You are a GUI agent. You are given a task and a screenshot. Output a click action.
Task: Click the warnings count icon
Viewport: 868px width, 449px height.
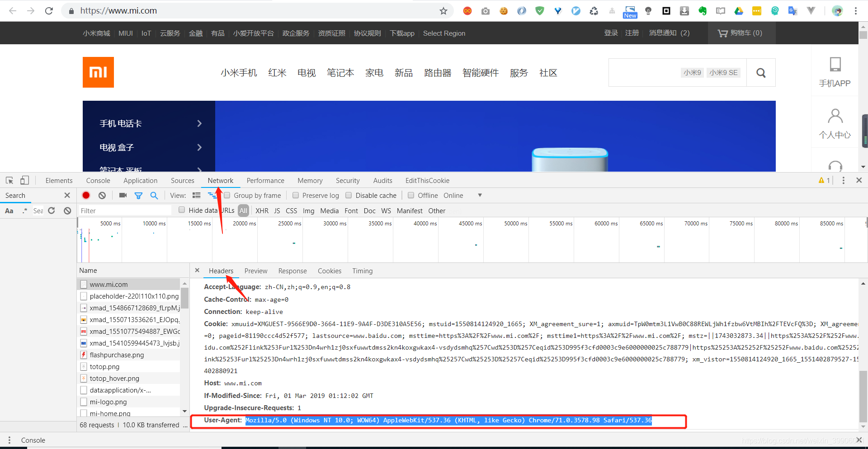(x=824, y=180)
